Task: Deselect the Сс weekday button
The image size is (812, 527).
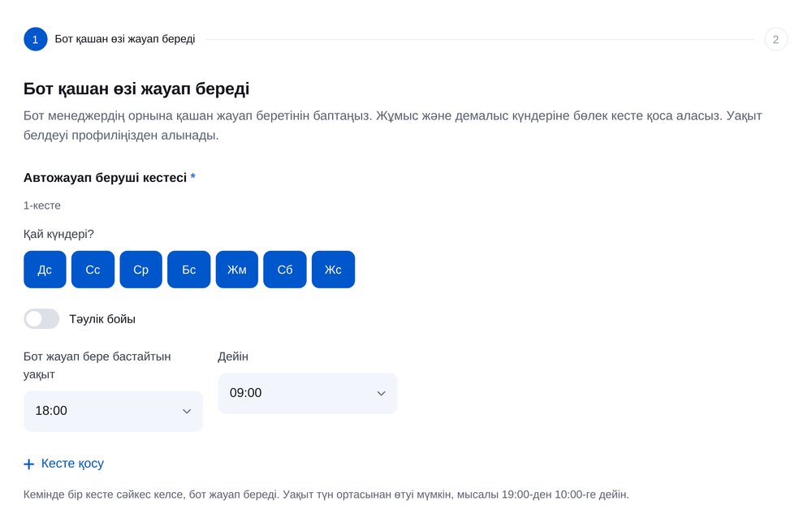Action: 93,270
